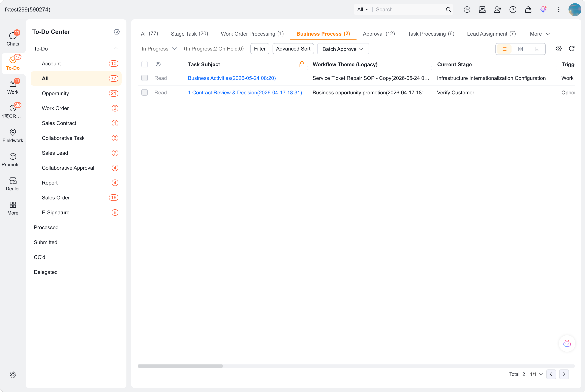Screen dimensions: 585x392
Task: Open the AI assistant robot icon
Action: click(x=567, y=344)
